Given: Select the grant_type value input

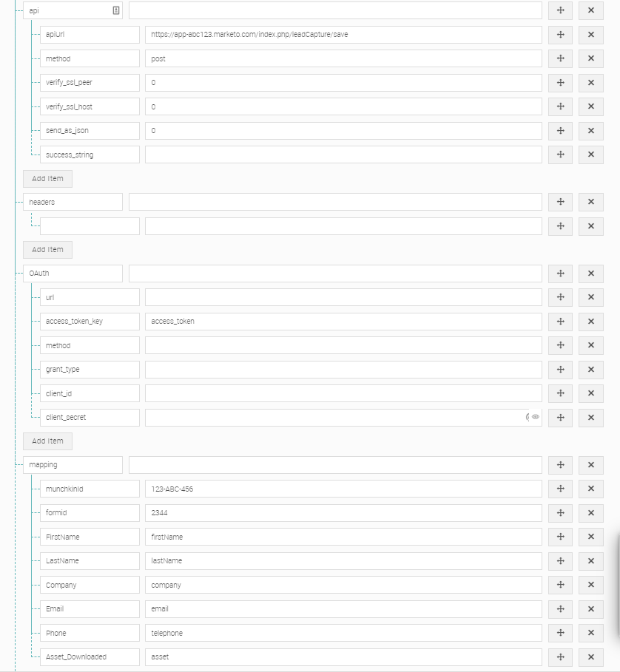Looking at the screenshot, I should click(x=343, y=369).
